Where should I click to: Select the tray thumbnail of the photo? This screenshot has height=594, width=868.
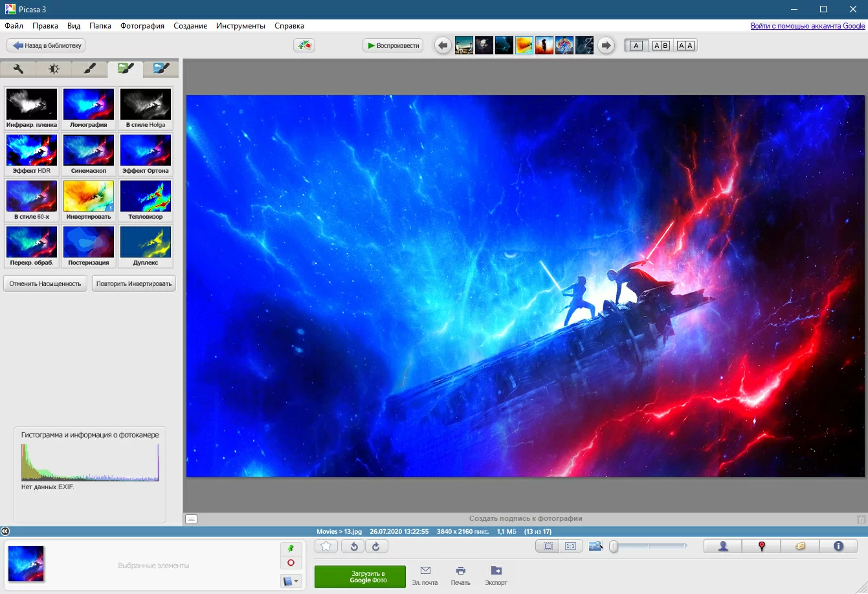26,564
